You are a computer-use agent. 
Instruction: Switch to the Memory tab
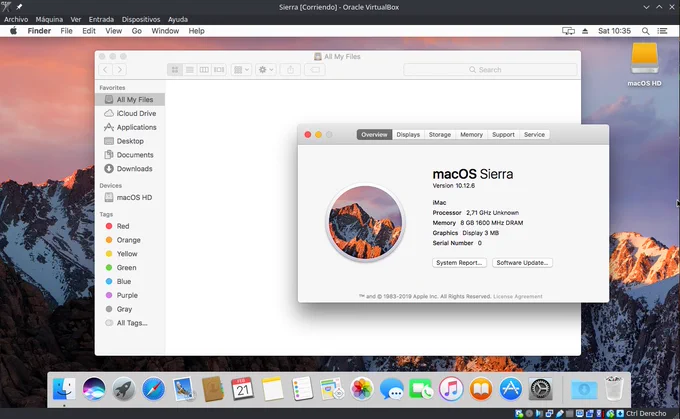pos(471,134)
